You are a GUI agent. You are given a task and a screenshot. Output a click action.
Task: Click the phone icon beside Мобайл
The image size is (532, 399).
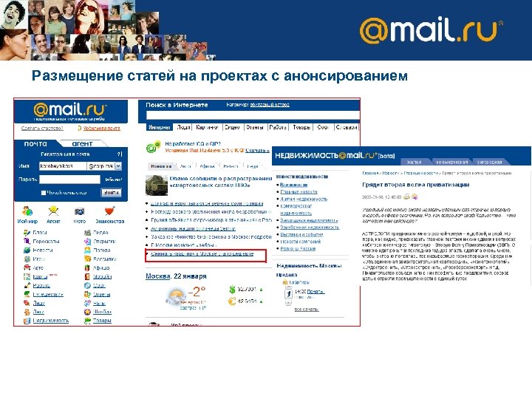coord(87,276)
